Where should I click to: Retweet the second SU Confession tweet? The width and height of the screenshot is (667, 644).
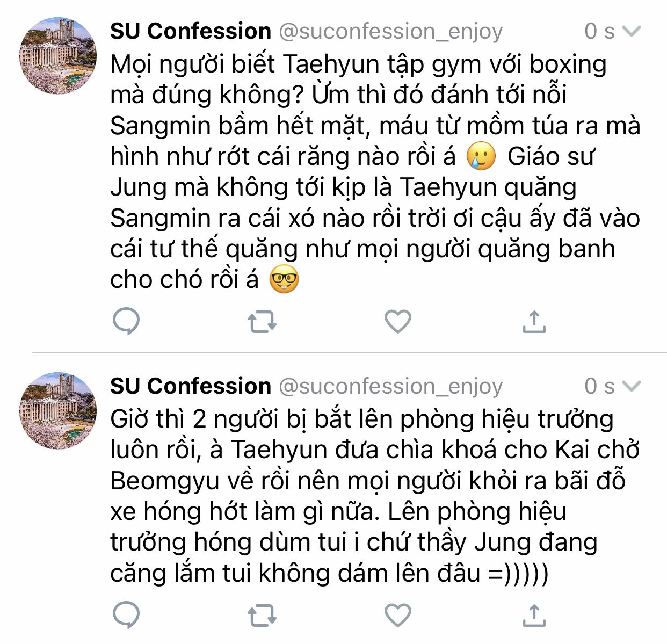click(262, 615)
